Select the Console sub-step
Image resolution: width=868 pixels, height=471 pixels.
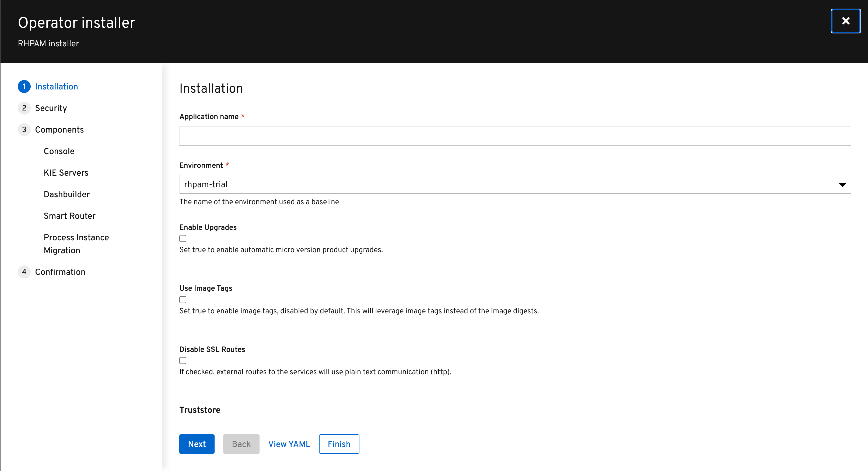59,151
